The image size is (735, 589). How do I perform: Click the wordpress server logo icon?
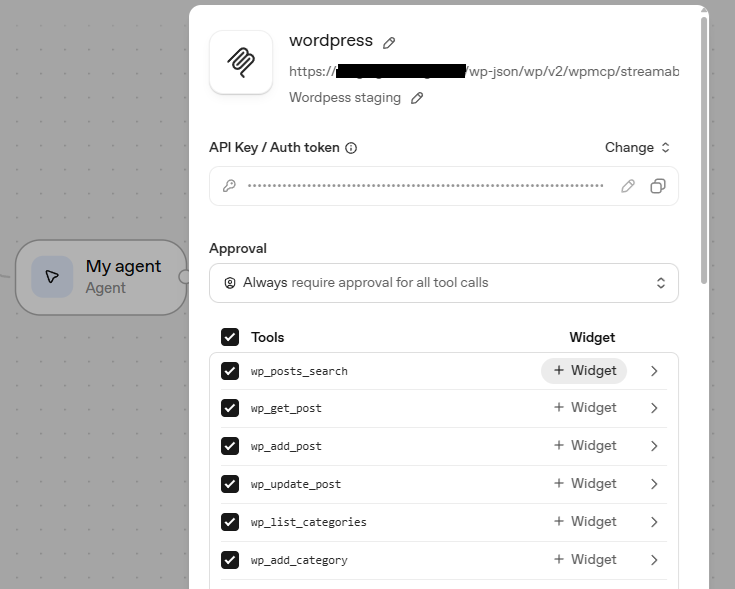point(241,62)
